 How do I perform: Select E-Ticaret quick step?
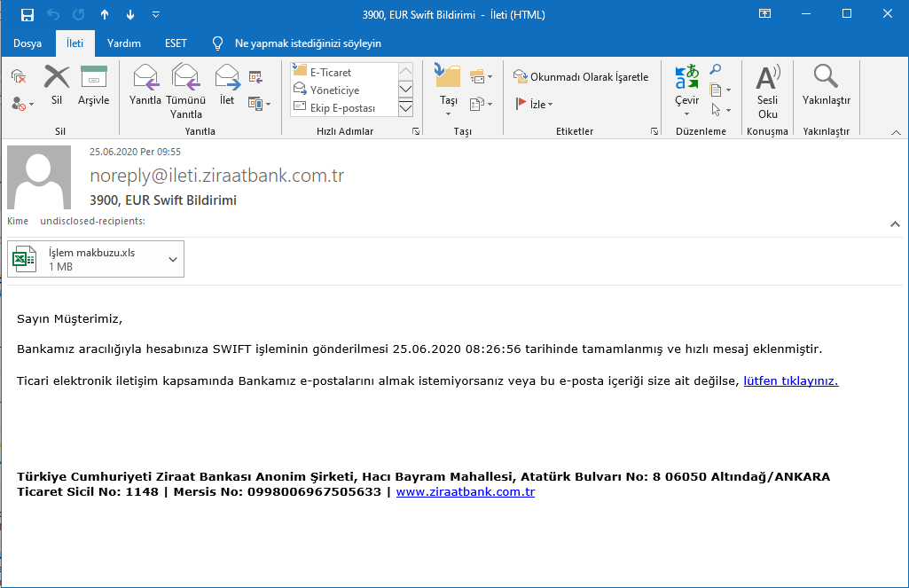coord(344,72)
